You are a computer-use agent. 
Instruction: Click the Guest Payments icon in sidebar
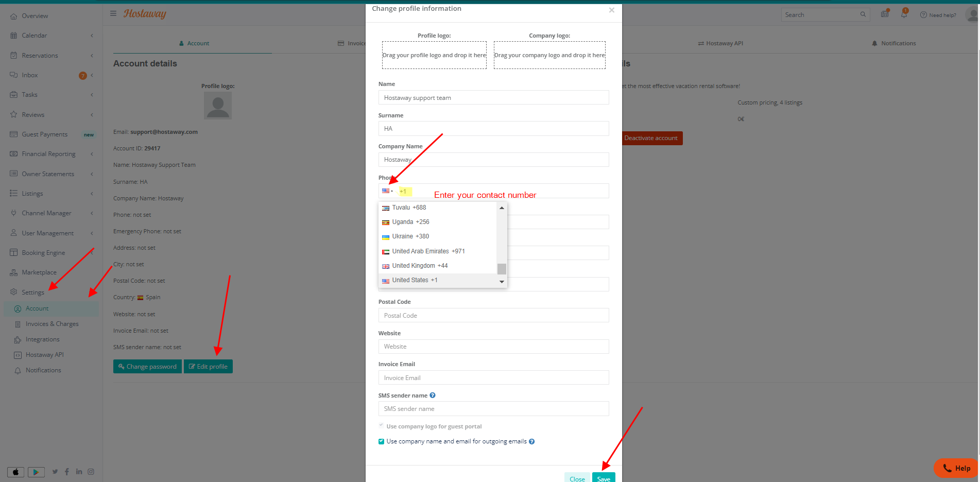(13, 134)
